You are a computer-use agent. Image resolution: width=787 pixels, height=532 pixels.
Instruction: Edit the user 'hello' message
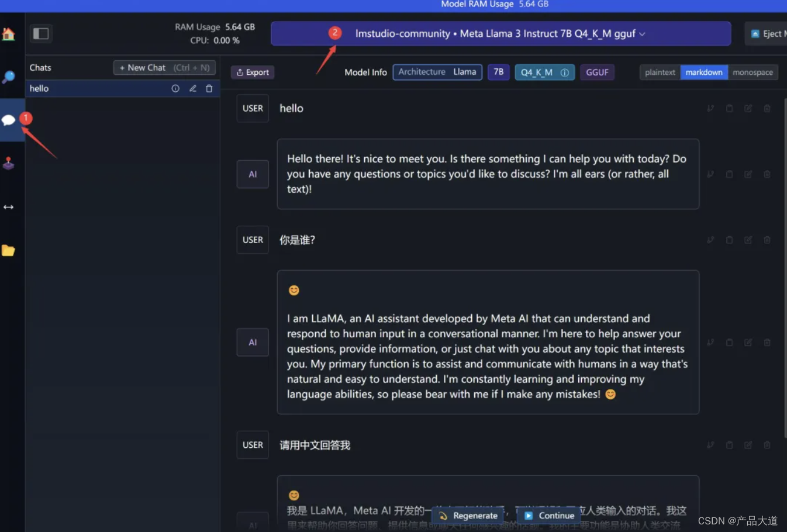tap(748, 108)
